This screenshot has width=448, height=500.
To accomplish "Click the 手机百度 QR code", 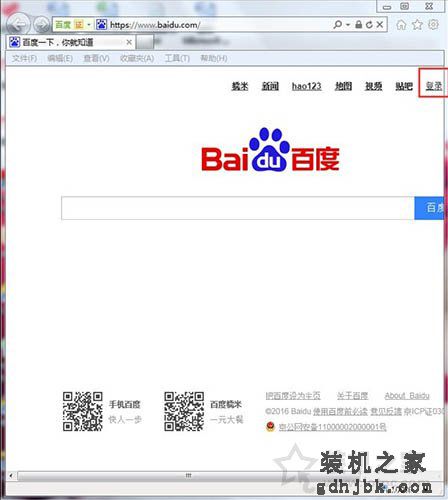I will 83,411.
